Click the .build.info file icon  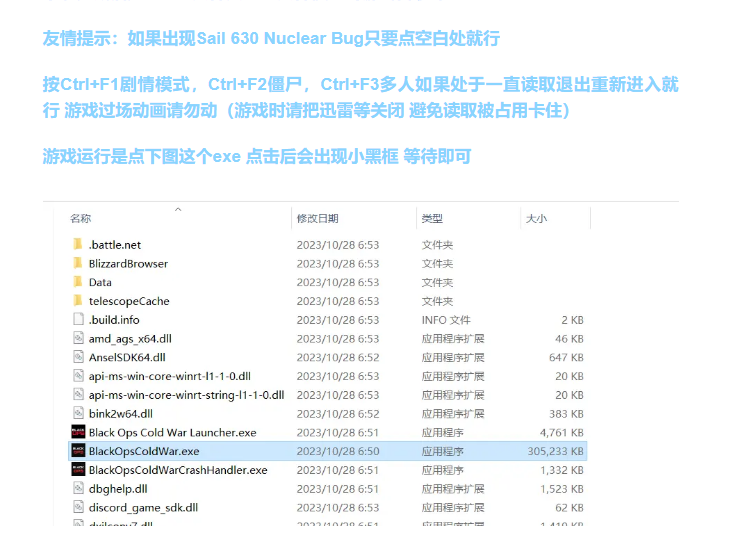(x=78, y=319)
